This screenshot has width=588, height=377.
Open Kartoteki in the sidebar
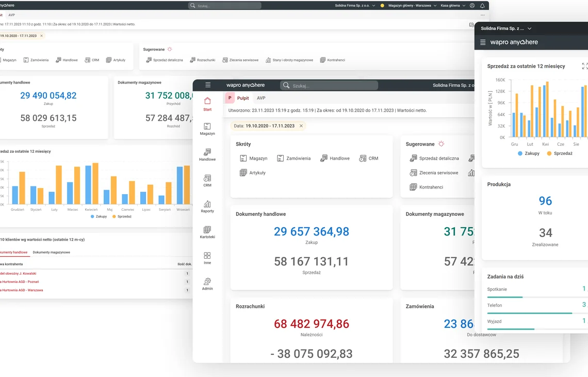tap(207, 232)
